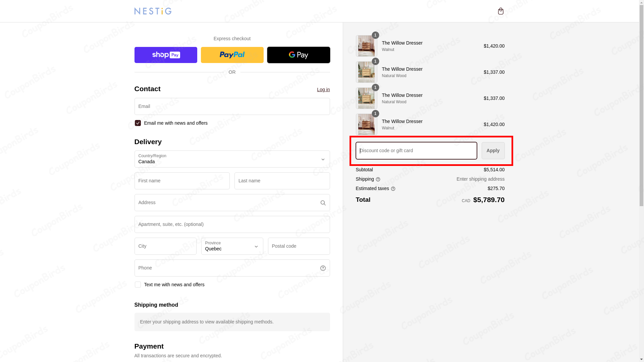Click the Natural Wood dresser thumbnail
Image resolution: width=644 pixels, height=362 pixels.
pyautogui.click(x=366, y=72)
